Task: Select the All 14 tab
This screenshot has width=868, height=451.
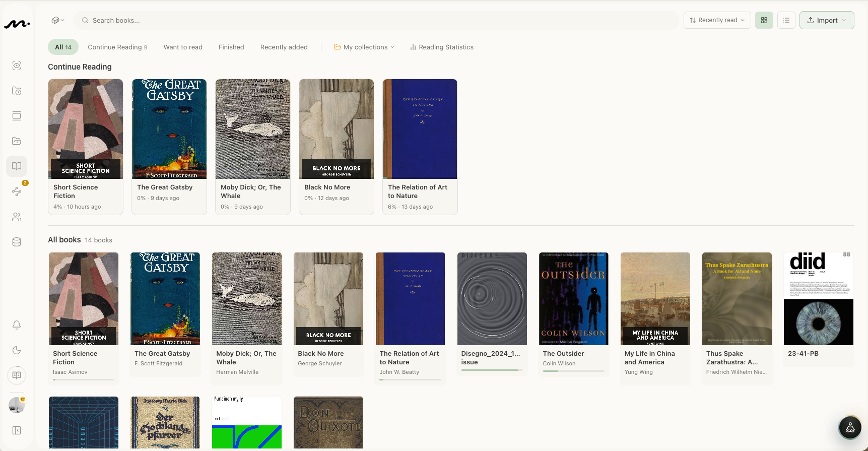Action: 63,47
